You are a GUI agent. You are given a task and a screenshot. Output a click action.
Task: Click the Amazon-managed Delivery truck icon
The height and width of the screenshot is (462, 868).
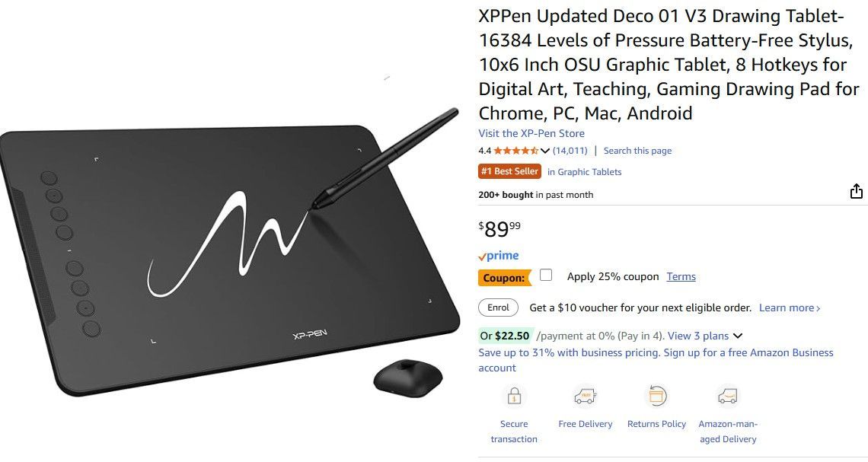727,396
